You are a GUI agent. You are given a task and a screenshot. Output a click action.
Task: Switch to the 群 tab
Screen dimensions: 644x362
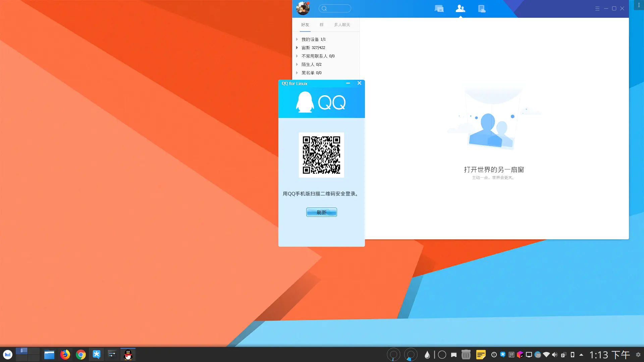click(321, 25)
